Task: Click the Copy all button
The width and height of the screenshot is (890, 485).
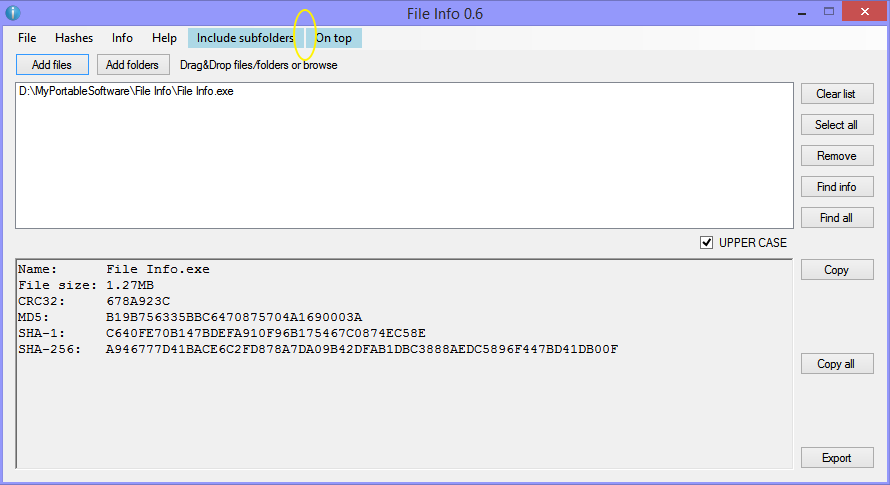Action: 837,364
